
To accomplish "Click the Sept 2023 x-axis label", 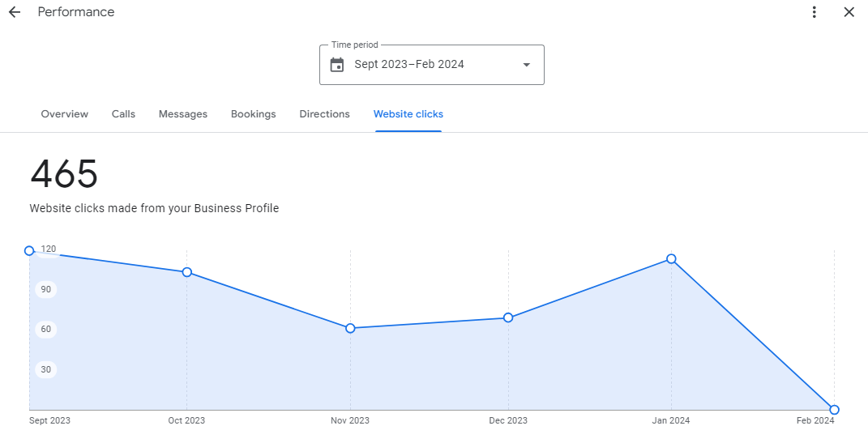I will click(49, 420).
